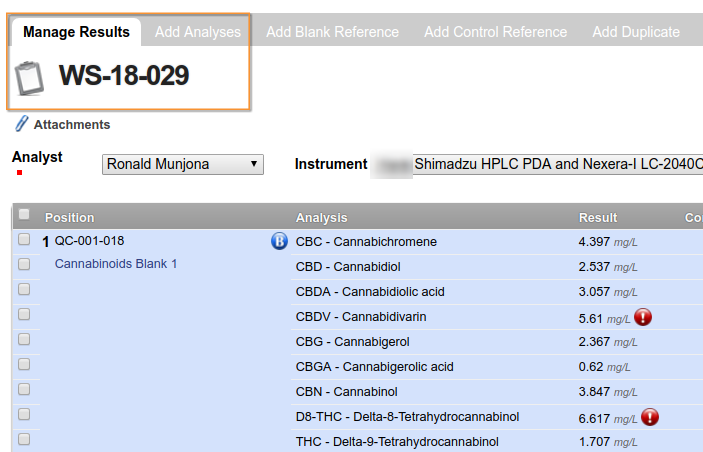Click the red alert icon for D8-THC
The image size is (703, 452).
pyautogui.click(x=650, y=417)
